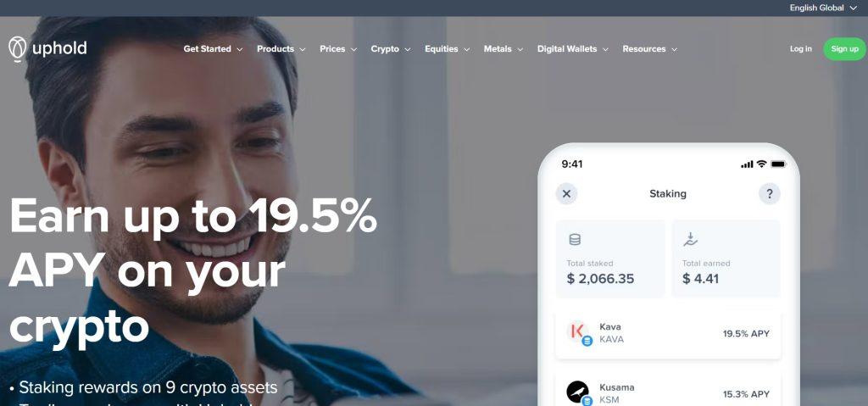This screenshot has height=406, width=868.
Task: Open the Staking help question mark icon
Action: pos(769,194)
